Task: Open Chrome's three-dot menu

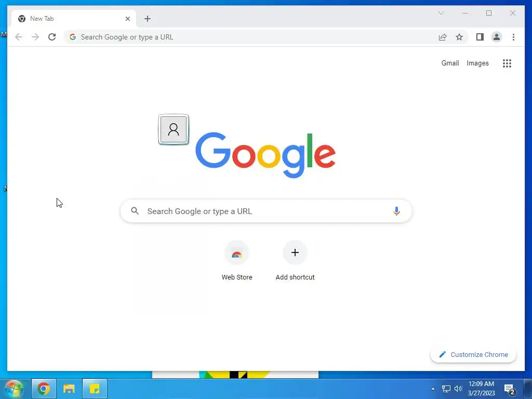Action: point(513,37)
